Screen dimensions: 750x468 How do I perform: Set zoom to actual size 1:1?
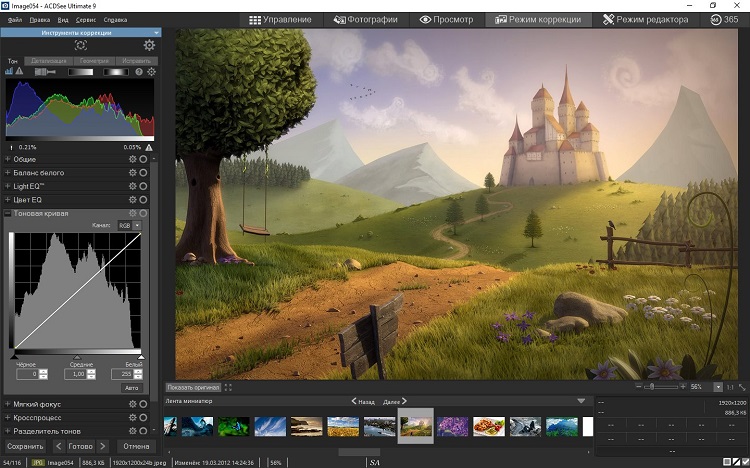[730, 387]
